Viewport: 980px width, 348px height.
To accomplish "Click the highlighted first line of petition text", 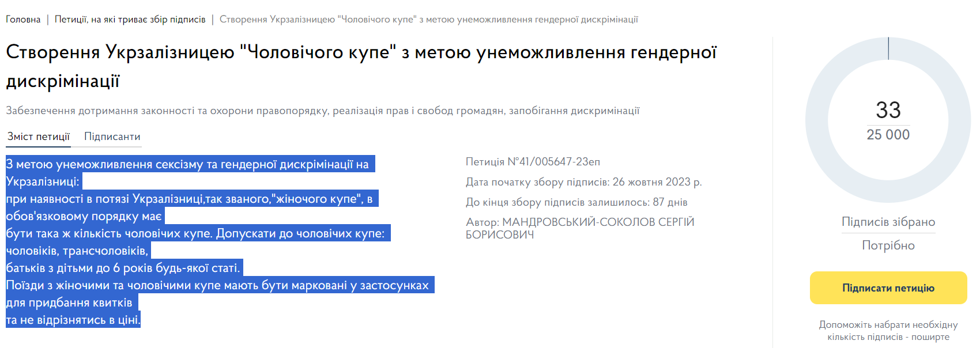I will (187, 164).
